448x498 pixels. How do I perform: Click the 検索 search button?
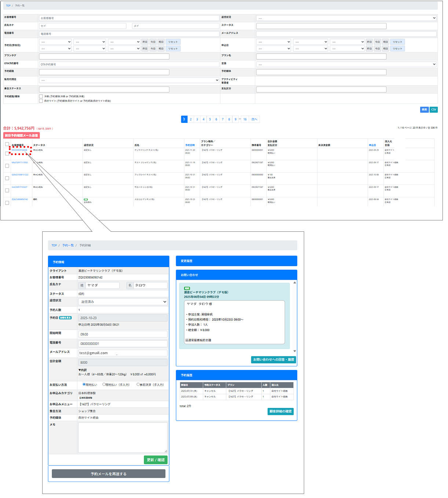(424, 110)
